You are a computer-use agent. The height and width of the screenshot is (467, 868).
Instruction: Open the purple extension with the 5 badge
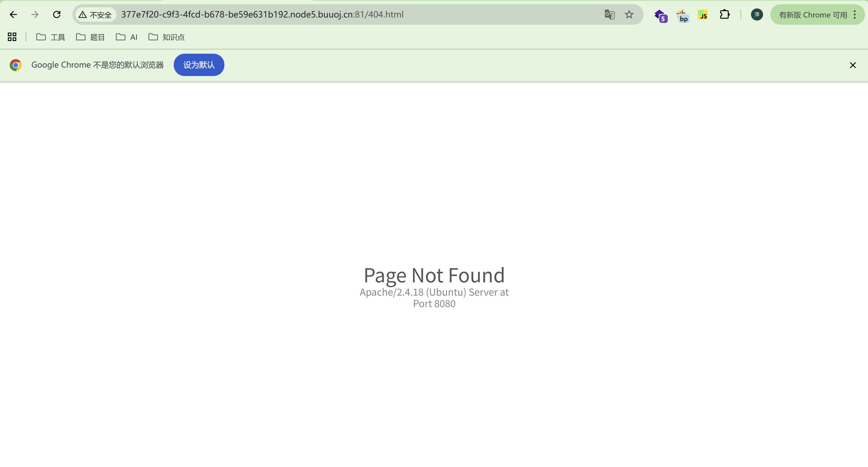(660, 15)
